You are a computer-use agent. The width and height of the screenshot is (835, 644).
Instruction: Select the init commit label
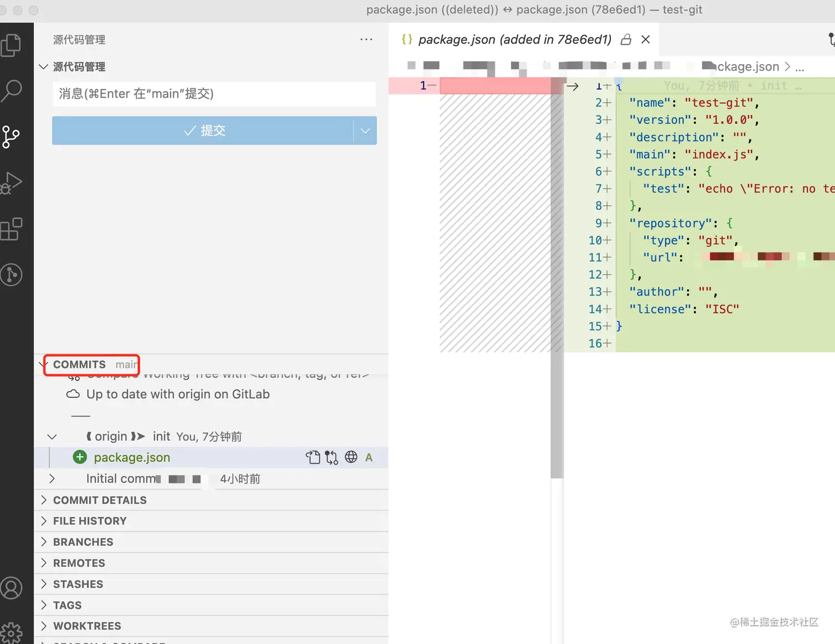point(161,436)
